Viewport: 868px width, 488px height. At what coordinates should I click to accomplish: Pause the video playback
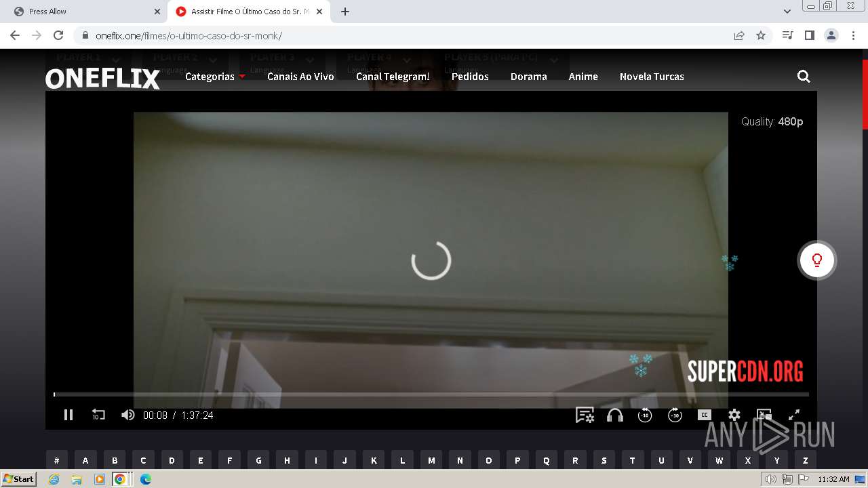[x=68, y=415]
